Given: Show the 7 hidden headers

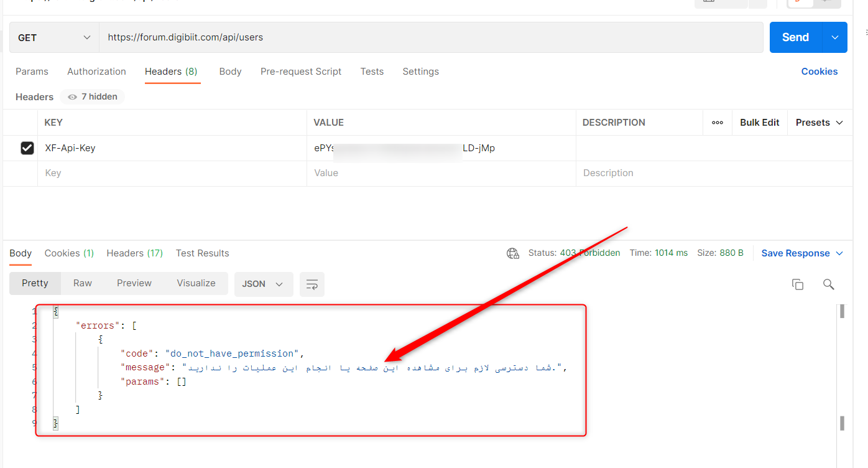Looking at the screenshot, I should [93, 97].
